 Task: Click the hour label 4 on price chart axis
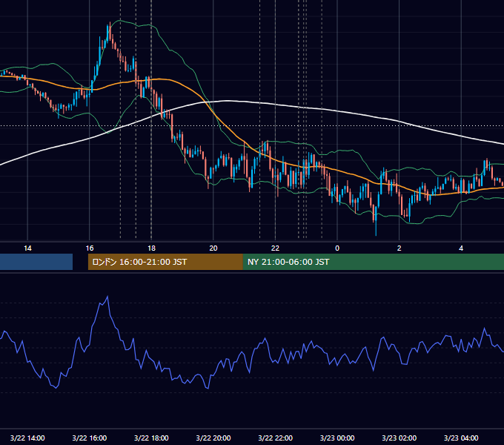tap(461, 248)
